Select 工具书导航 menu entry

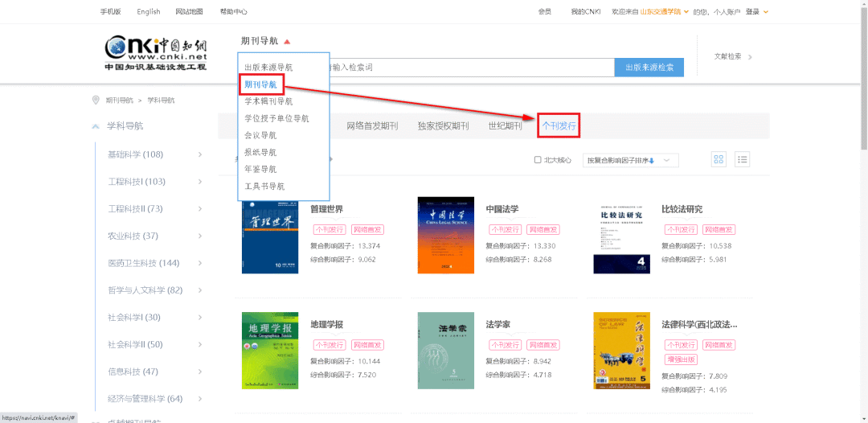coord(264,187)
